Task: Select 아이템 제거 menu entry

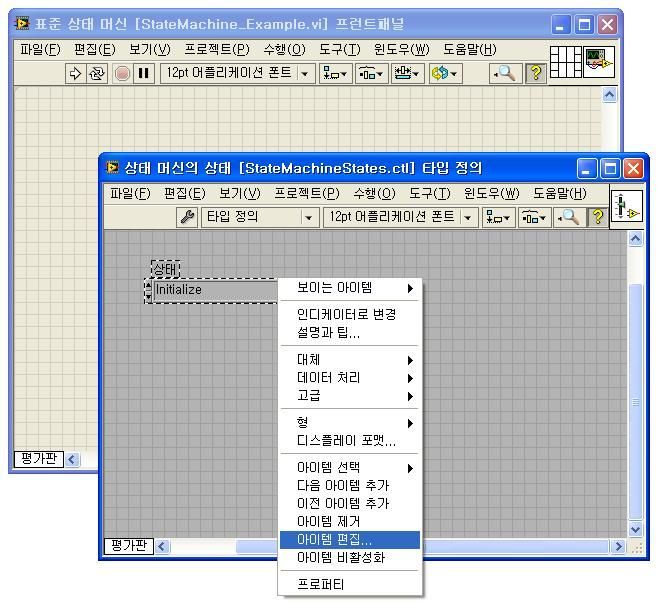Action: coord(350,521)
